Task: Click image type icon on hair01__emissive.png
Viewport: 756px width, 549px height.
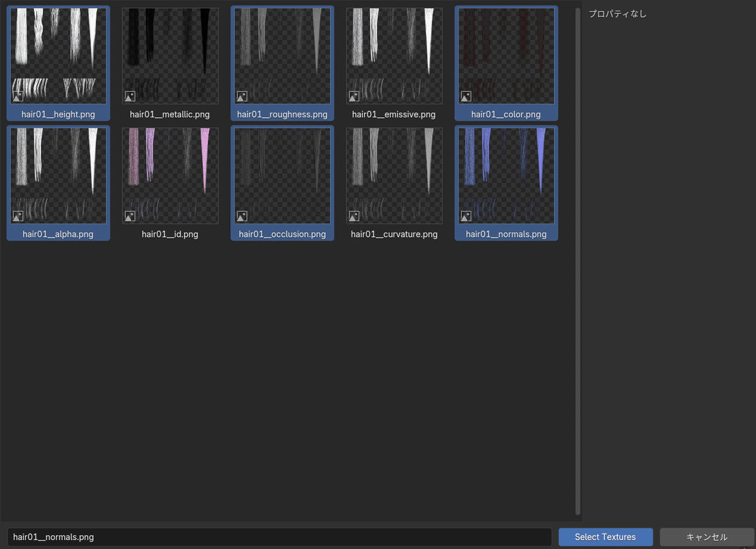Action: tap(353, 96)
